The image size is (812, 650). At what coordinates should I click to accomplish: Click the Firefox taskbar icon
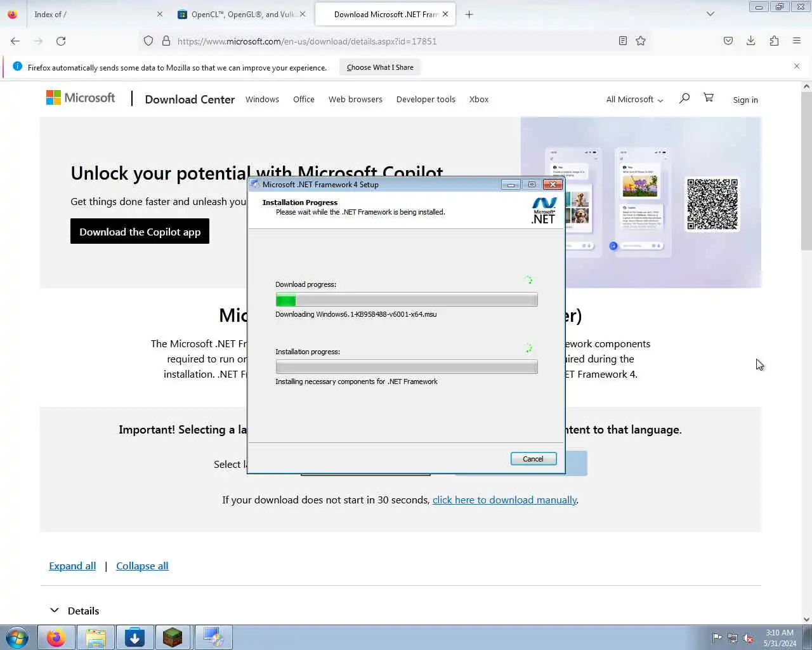pyautogui.click(x=56, y=637)
